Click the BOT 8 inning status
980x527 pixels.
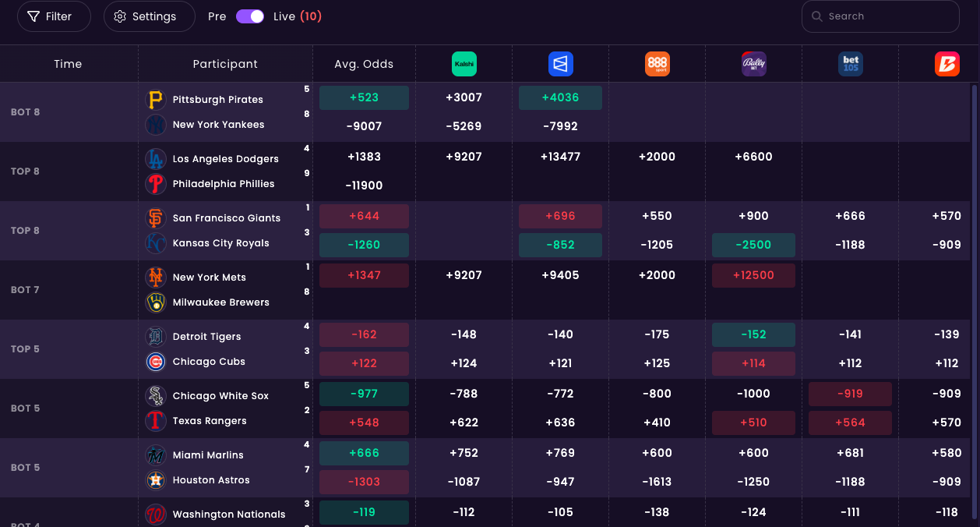click(25, 112)
